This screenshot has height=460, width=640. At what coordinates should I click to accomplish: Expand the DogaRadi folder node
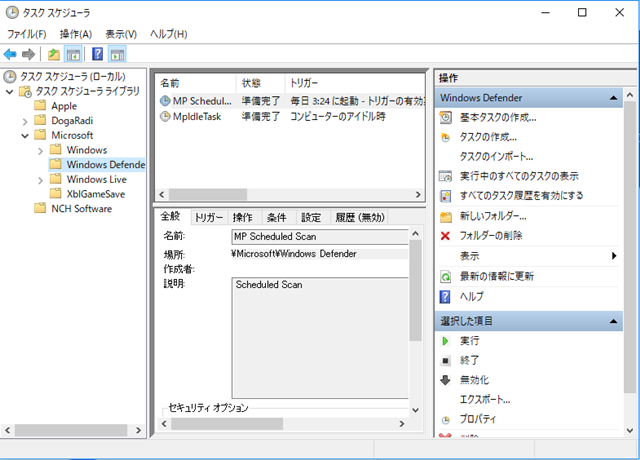(x=25, y=121)
